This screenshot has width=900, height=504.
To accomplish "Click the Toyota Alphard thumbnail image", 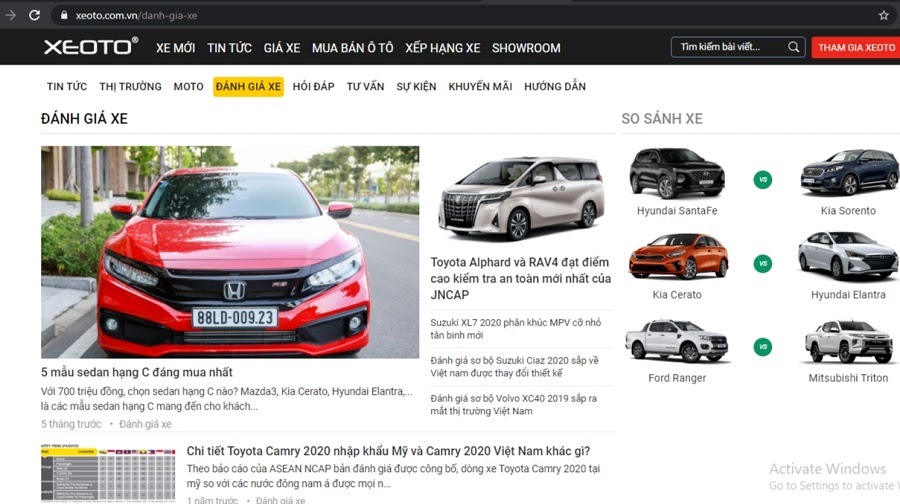I will (x=521, y=197).
